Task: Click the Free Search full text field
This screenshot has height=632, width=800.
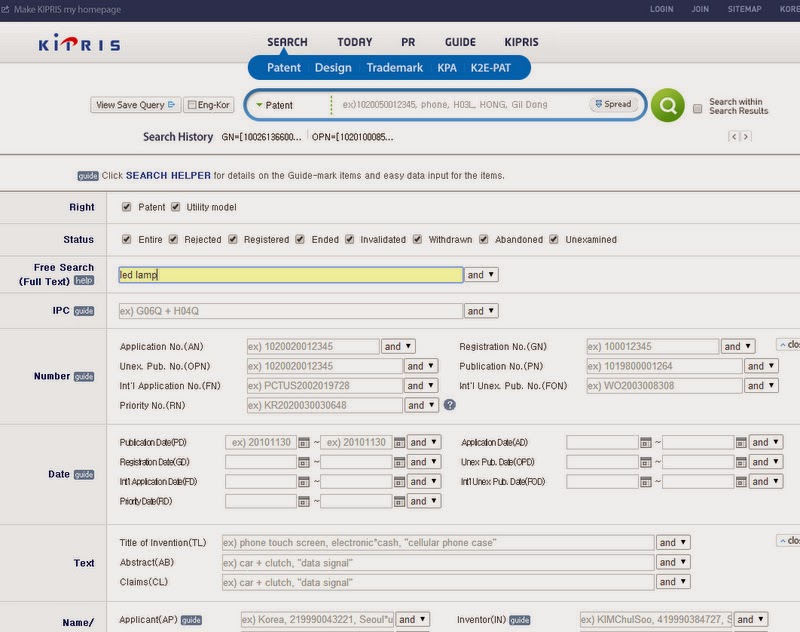Action: [x=291, y=275]
